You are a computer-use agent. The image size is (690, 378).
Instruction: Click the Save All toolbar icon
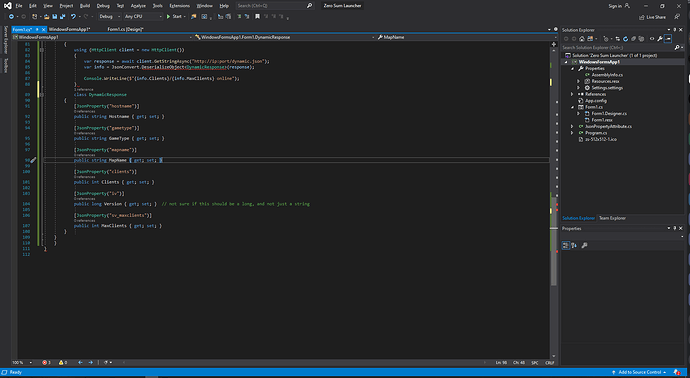point(62,17)
